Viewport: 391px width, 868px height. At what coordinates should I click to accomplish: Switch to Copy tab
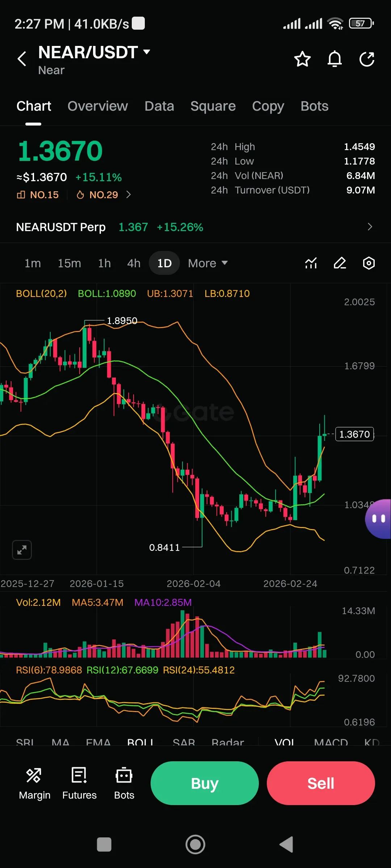click(x=268, y=106)
